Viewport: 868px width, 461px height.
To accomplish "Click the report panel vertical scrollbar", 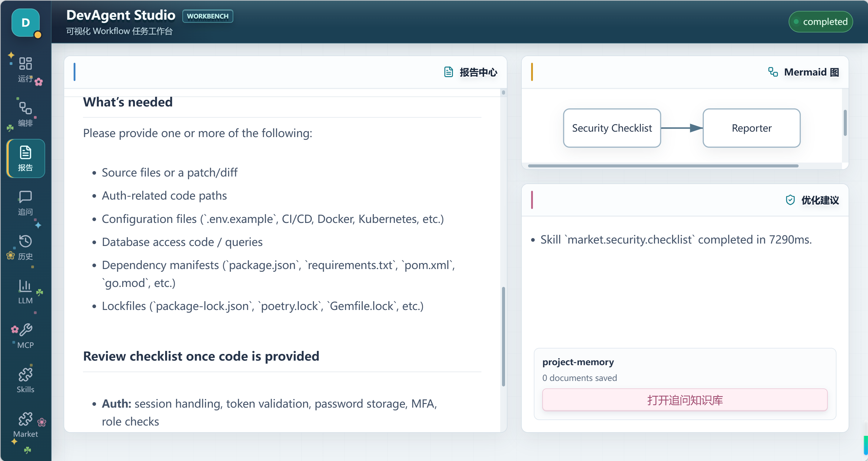I will 504,336.
